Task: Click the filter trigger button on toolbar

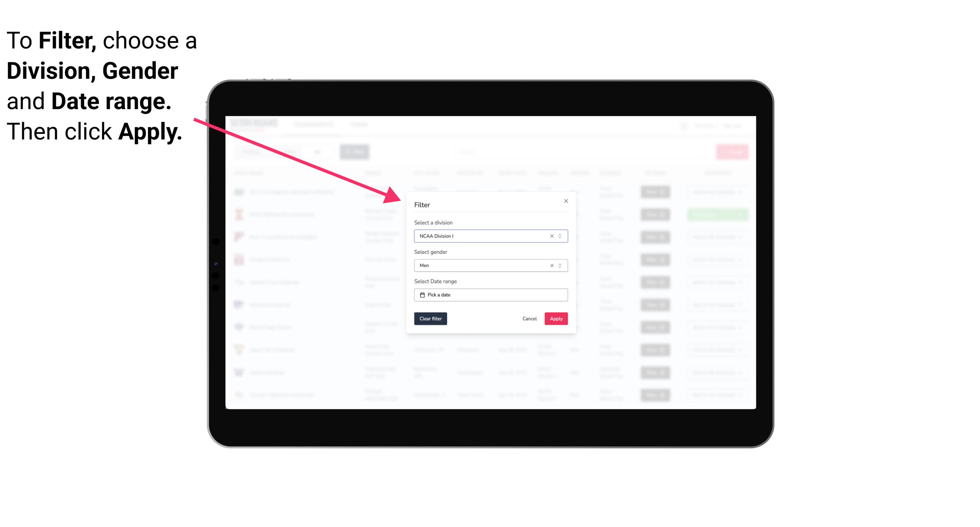Action: [355, 152]
